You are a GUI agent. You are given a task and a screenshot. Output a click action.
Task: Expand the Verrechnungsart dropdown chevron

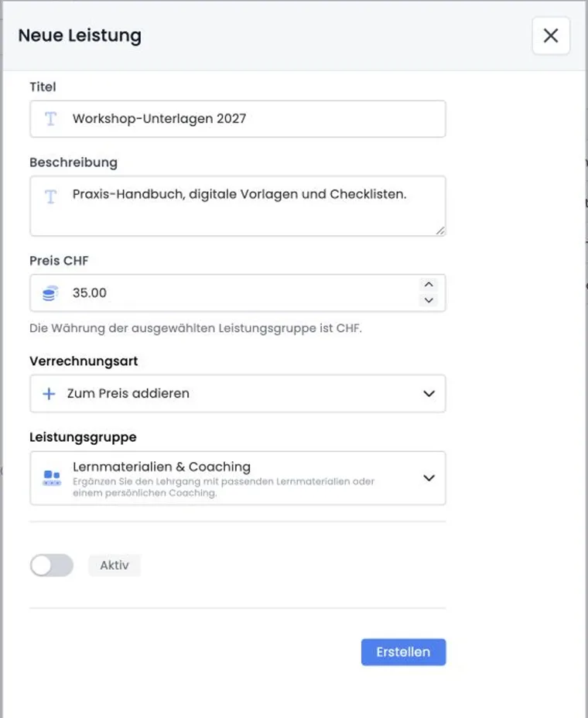[429, 394]
